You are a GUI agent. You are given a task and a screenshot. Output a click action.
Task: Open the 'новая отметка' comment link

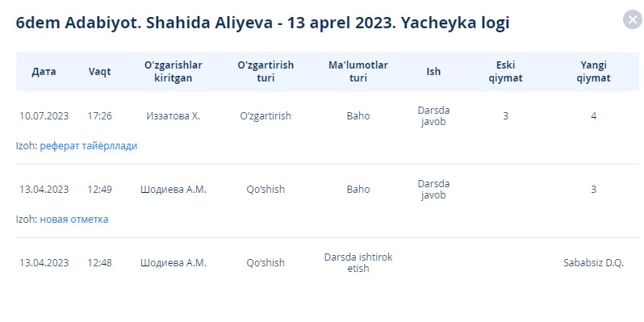pos(74,220)
